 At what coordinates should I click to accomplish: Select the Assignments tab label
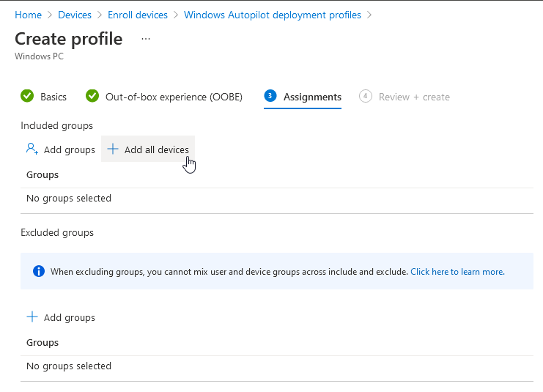(312, 97)
